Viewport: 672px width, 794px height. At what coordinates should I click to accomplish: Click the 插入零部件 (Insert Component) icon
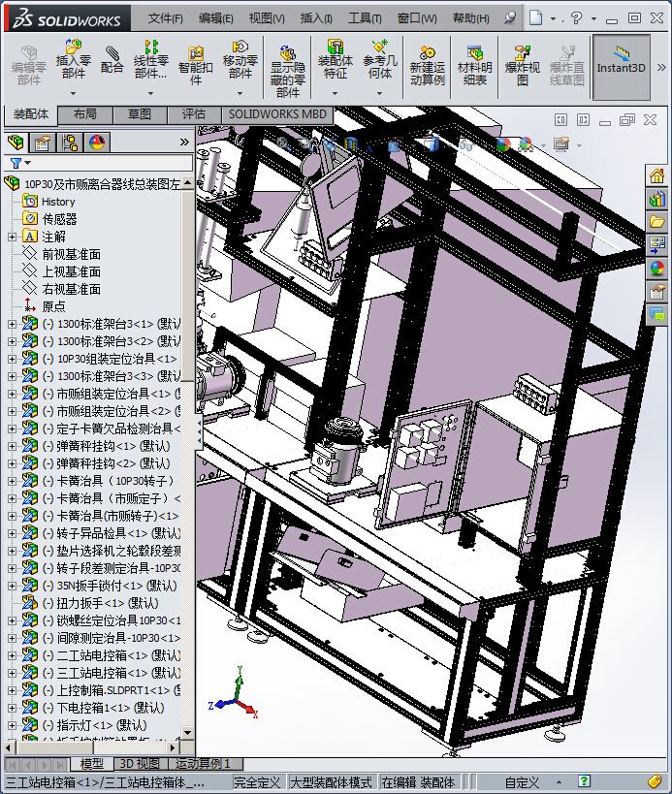pos(74,59)
